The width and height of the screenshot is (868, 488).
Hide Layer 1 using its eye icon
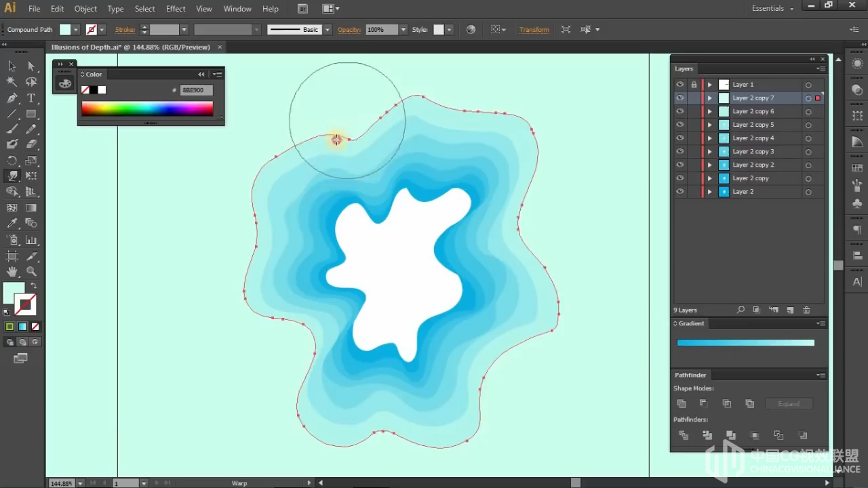pyautogui.click(x=680, y=85)
